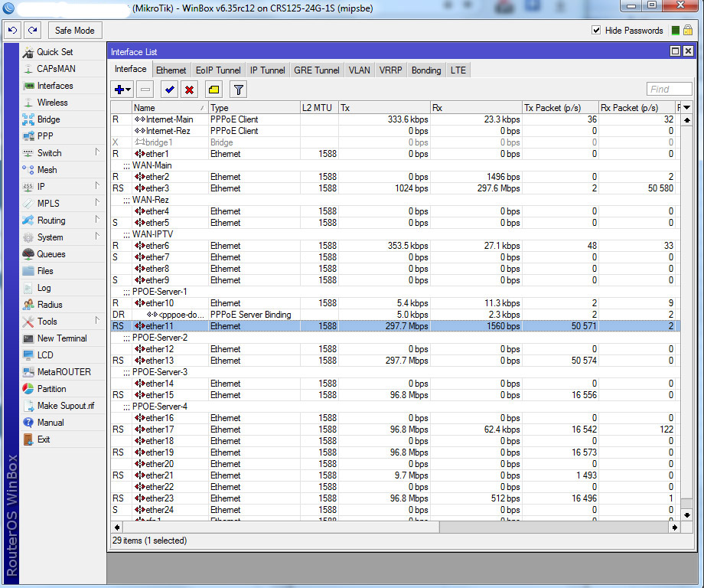The height and width of the screenshot is (588, 704).
Task: Toggle the Hide Passwords checkbox
Action: coord(596,30)
